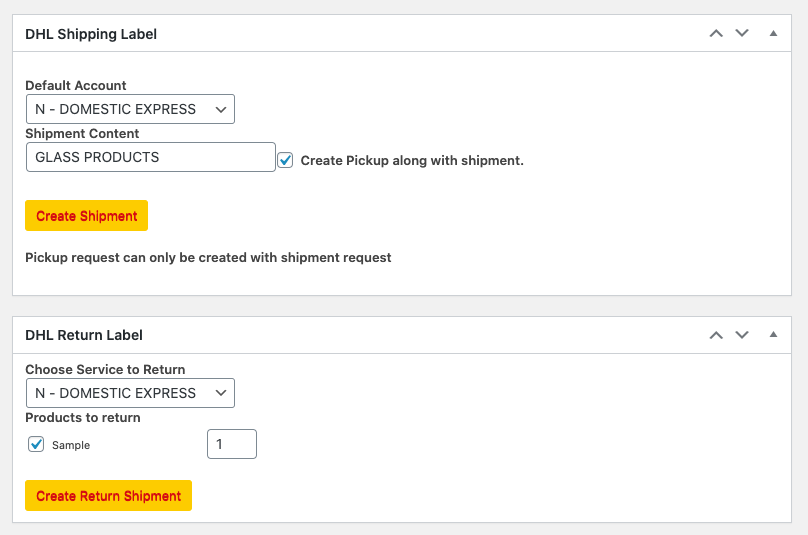808x535 pixels.
Task: Uncheck the Sample product checkbox
Action: (36, 444)
